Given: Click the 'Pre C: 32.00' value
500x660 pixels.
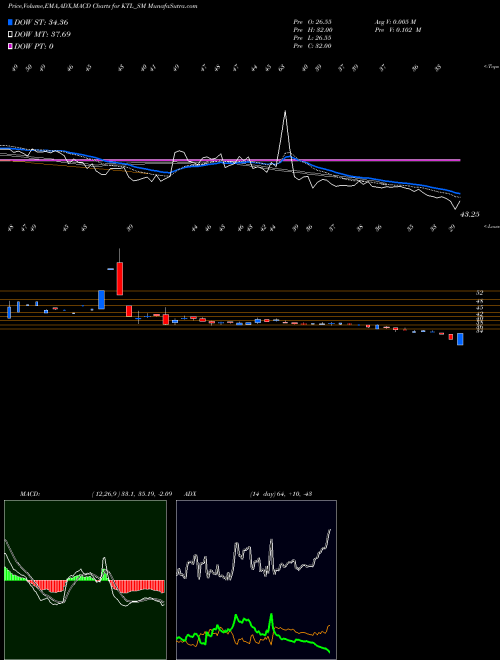Looking at the screenshot, I should point(312,46).
